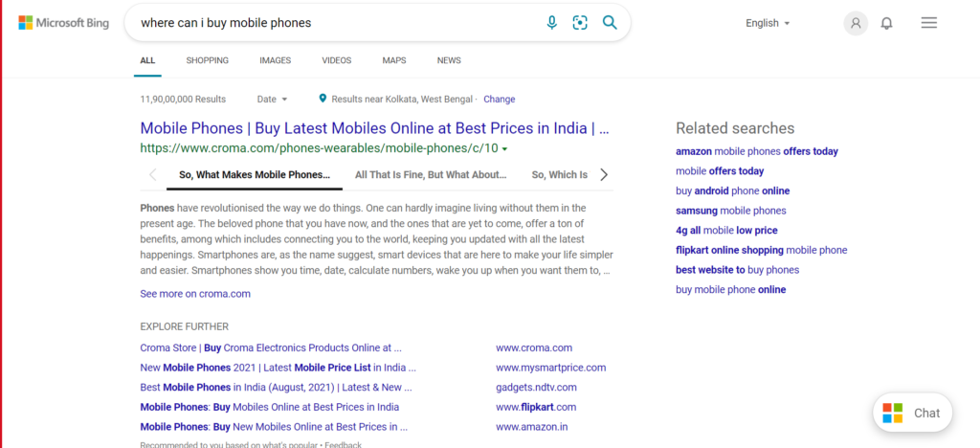Expand the croma.com URL dropdown arrow
The width and height of the screenshot is (980, 448).
click(x=504, y=148)
